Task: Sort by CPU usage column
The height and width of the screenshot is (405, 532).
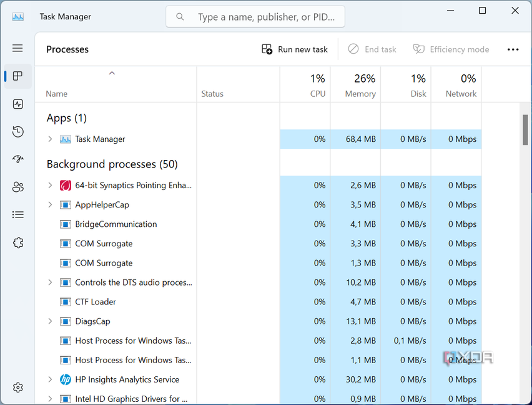Action: [305, 86]
